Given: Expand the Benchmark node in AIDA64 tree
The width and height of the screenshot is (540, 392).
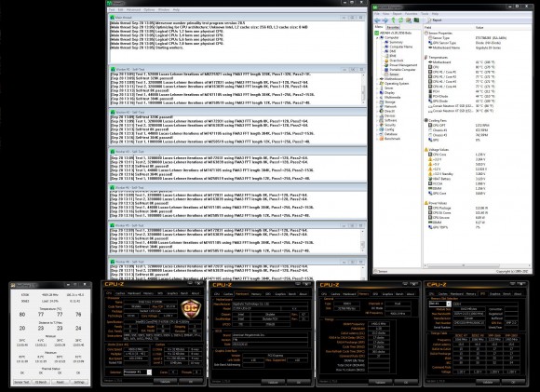Looking at the screenshot, I should (377, 139).
